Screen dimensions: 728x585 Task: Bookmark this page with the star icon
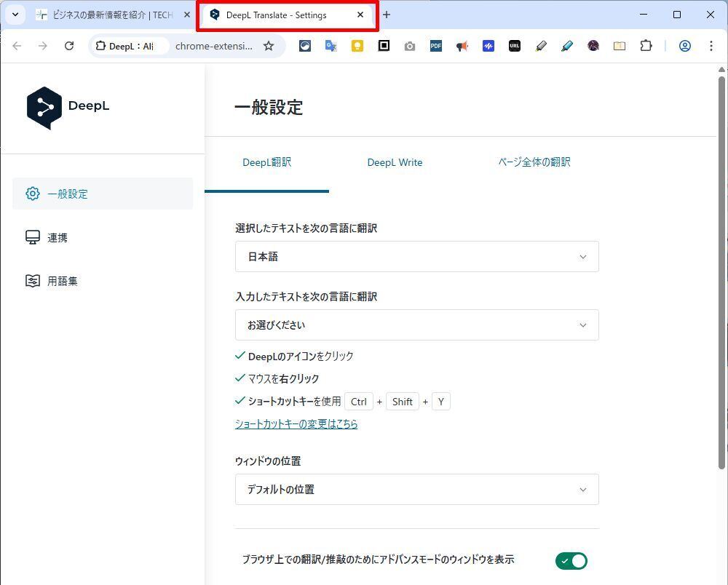click(x=269, y=46)
